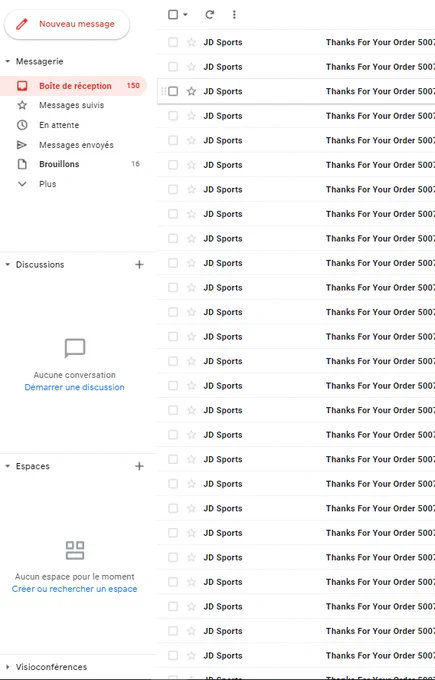Open Boîte de réception folder
The width and height of the screenshot is (435, 680).
73,86
